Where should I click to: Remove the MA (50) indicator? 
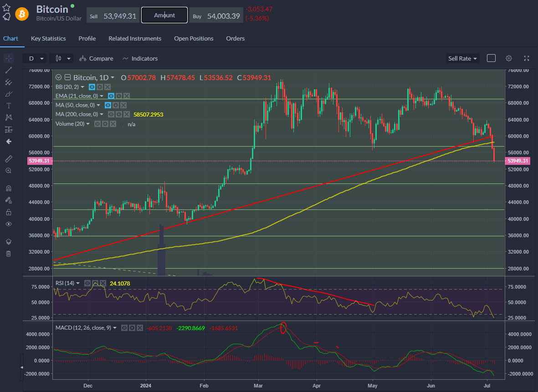click(123, 105)
